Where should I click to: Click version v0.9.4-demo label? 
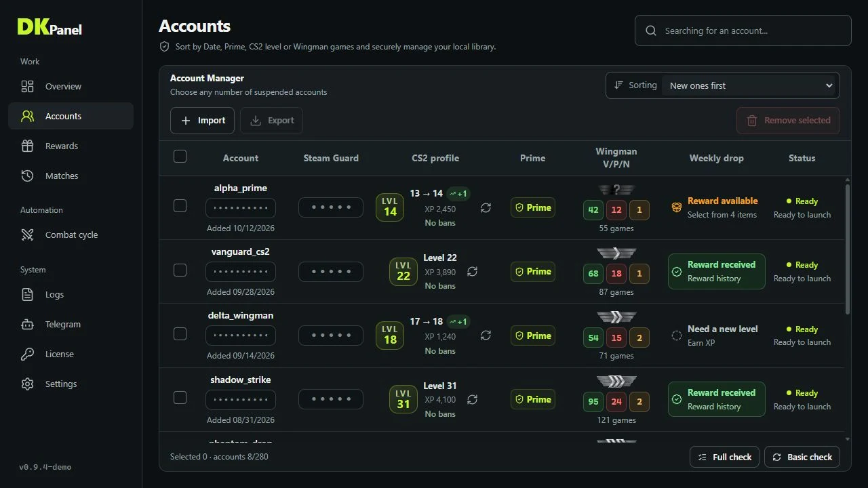pos(45,467)
